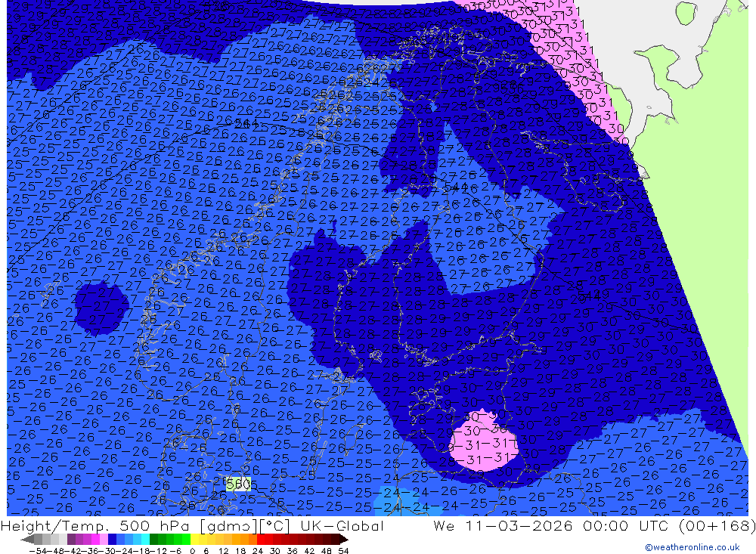Click the "-54" legend scale label
The width and height of the screenshot is (756, 554).
(38, 551)
